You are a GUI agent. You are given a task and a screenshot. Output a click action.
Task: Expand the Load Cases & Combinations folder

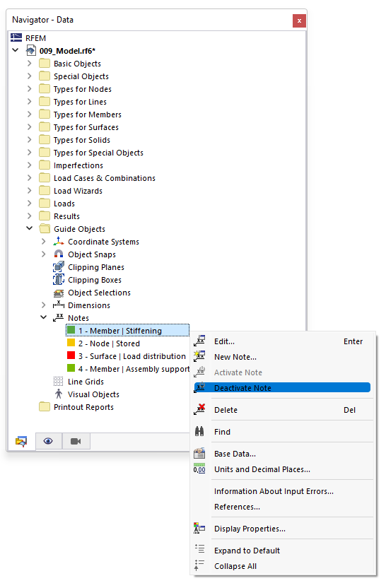tap(29, 178)
